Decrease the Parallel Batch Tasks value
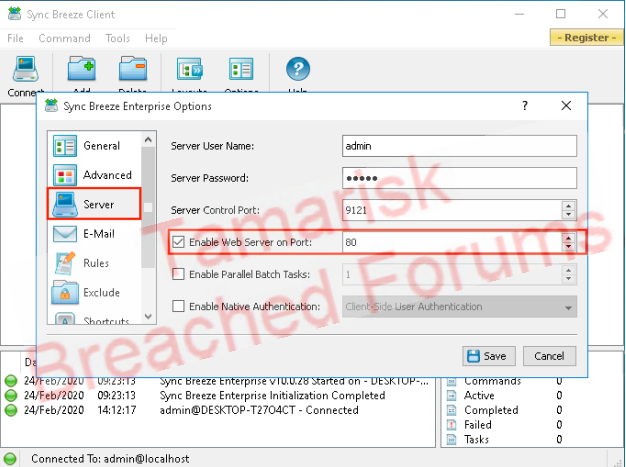This screenshot has width=626, height=467. (568, 279)
